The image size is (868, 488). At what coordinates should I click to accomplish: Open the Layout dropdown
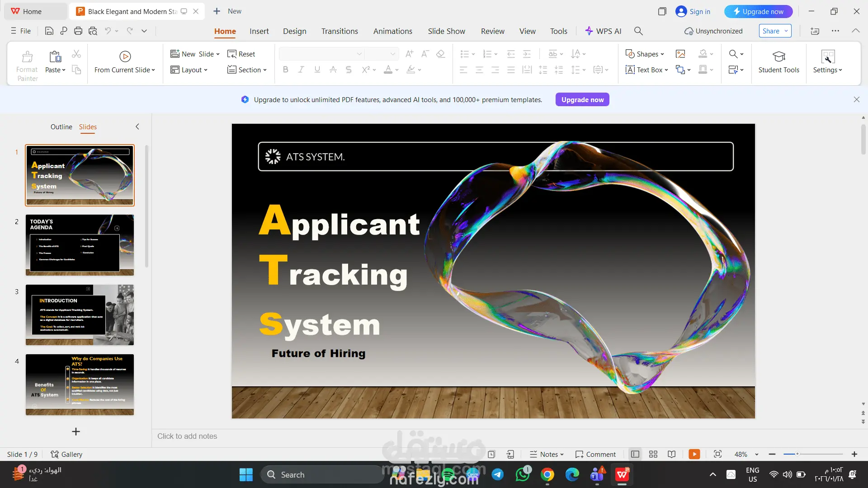point(189,70)
